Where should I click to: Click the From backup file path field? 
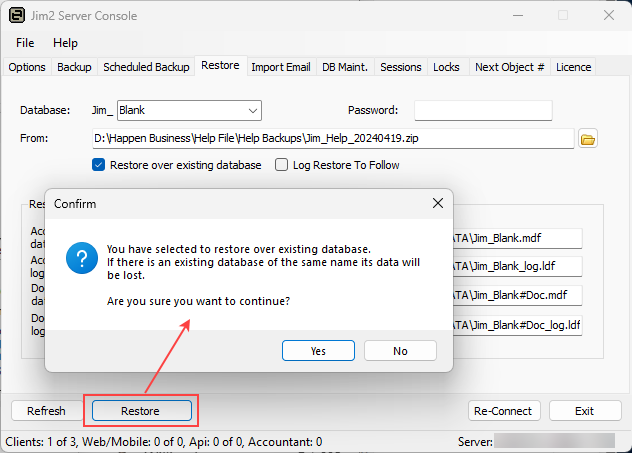(333, 139)
